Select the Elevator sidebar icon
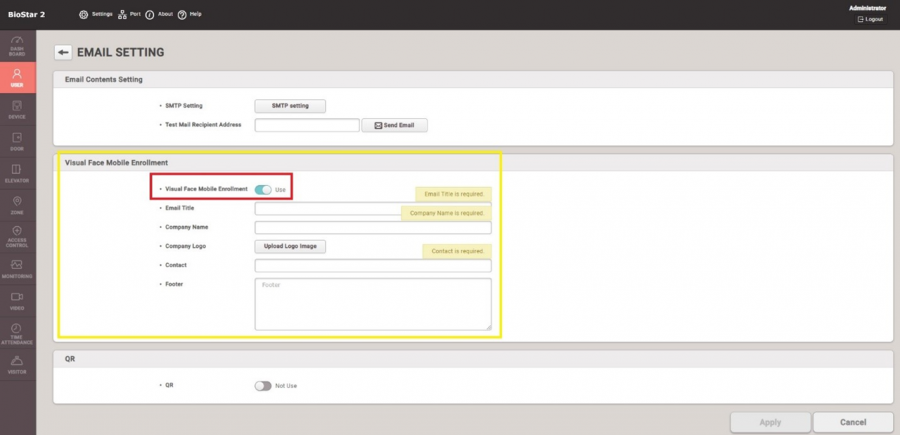The height and width of the screenshot is (435, 900). 17,173
